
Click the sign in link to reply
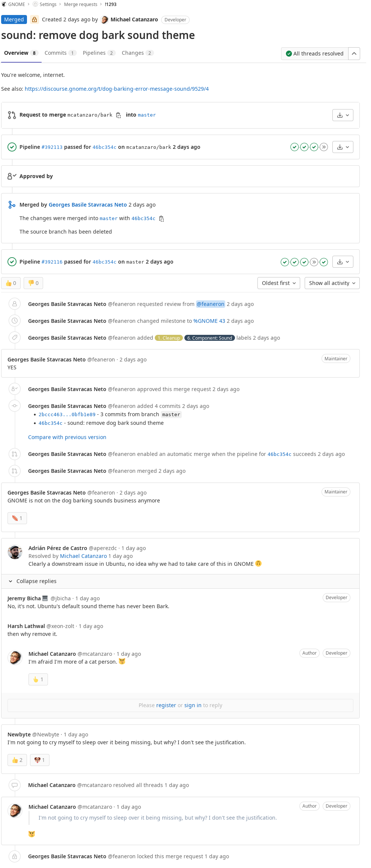(x=193, y=705)
